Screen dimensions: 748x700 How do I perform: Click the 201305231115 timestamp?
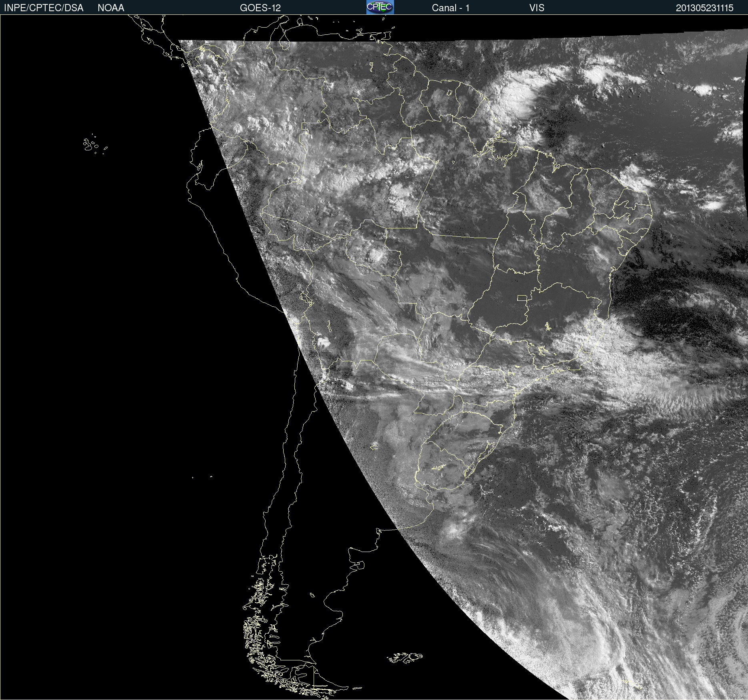[x=705, y=8]
